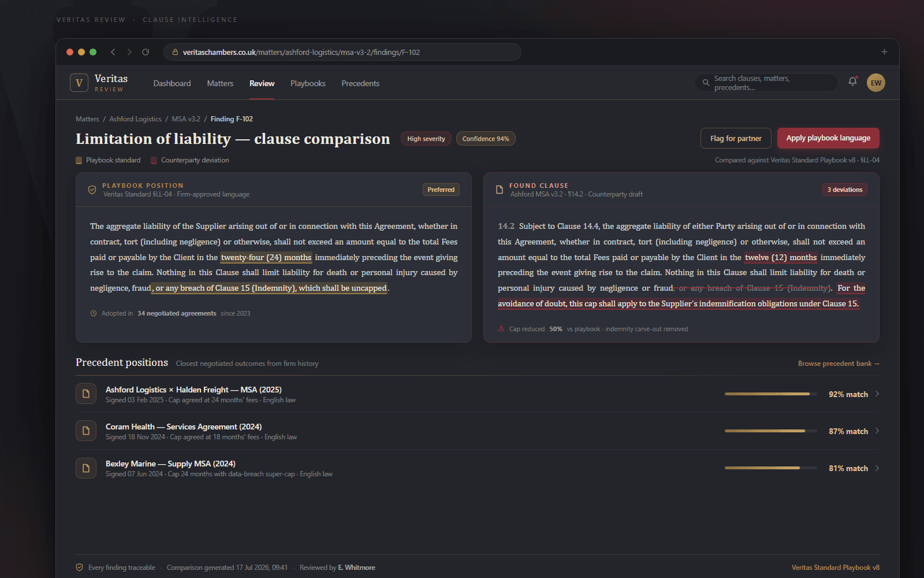Viewport: 924px width, 578px height.
Task: Click the Counterparty deviation legend swatch
Action: [154, 160]
